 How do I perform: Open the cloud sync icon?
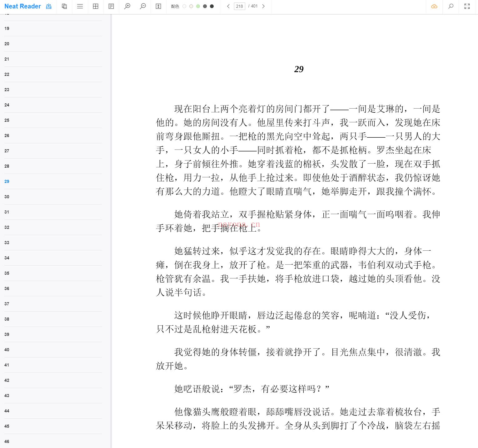tap(434, 6)
